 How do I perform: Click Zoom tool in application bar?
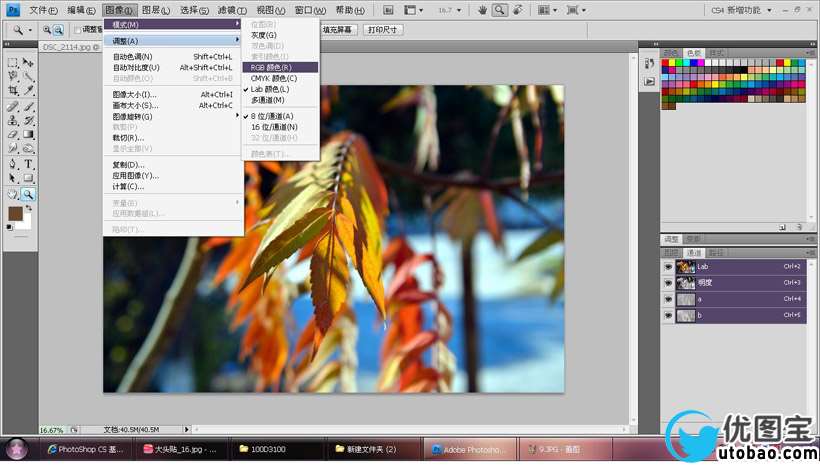500,10
